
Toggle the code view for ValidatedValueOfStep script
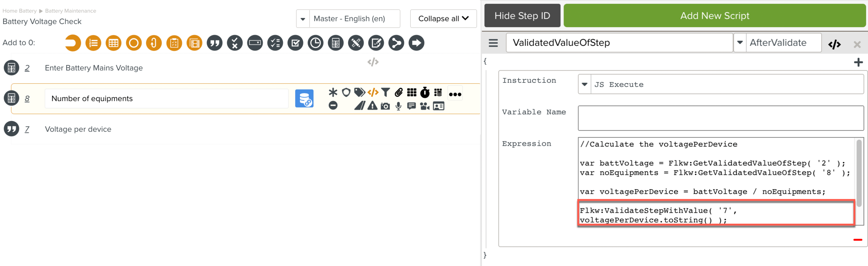tap(834, 44)
